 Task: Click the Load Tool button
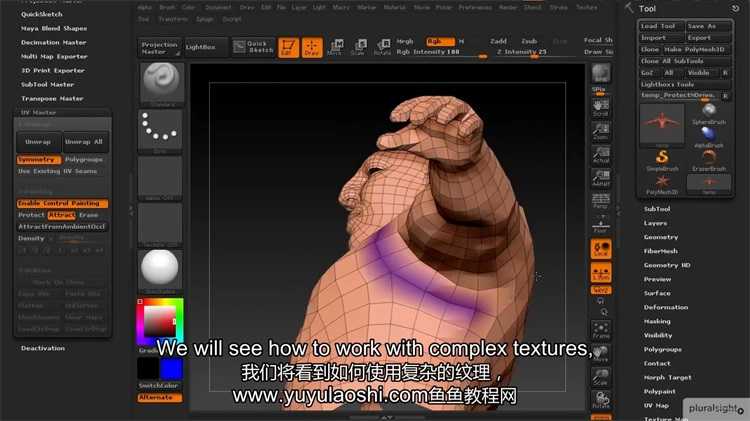pos(662,26)
